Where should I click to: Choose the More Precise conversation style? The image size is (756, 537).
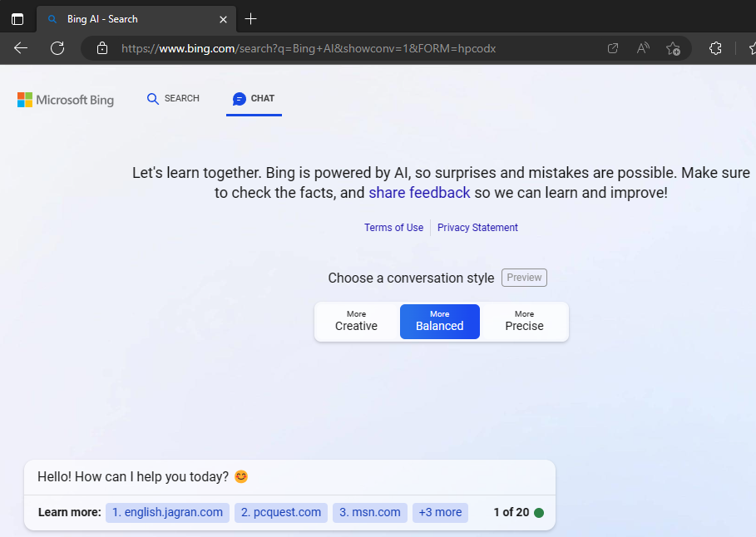pyautogui.click(x=524, y=322)
